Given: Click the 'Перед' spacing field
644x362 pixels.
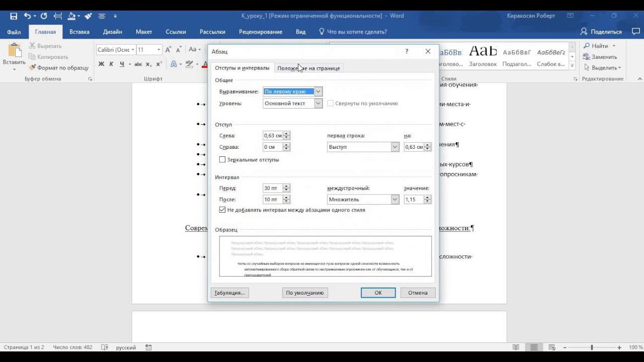Looking at the screenshot, I should (x=273, y=188).
